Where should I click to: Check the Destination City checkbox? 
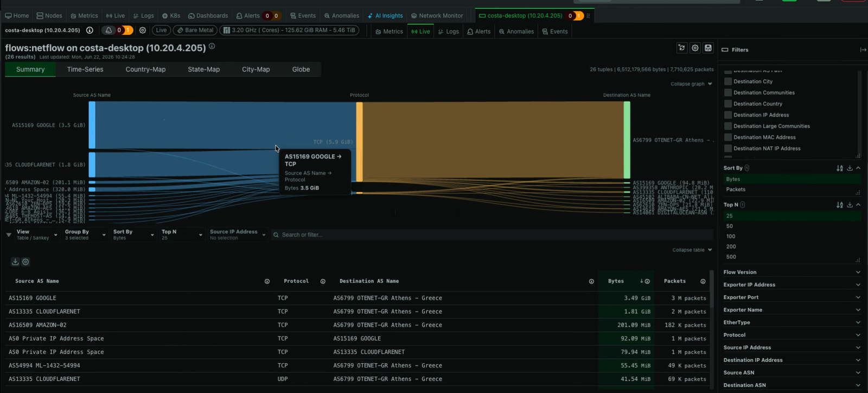pos(728,81)
